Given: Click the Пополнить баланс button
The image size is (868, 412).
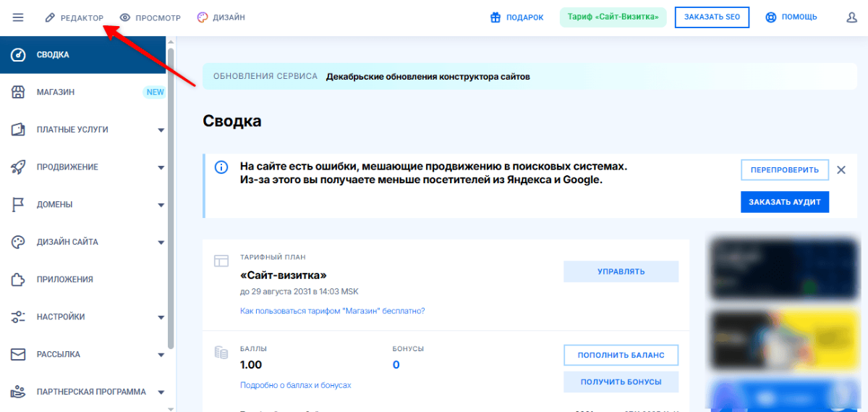Looking at the screenshot, I should (621, 356).
